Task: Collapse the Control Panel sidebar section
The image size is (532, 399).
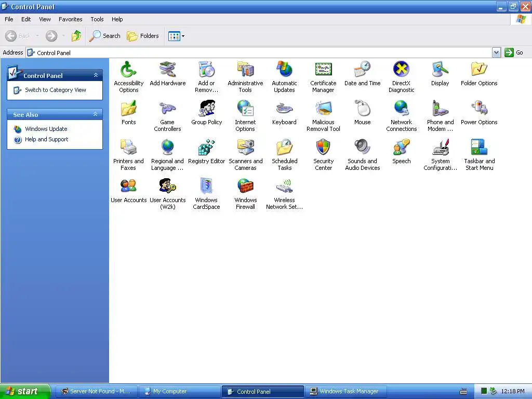Action: coord(96,75)
